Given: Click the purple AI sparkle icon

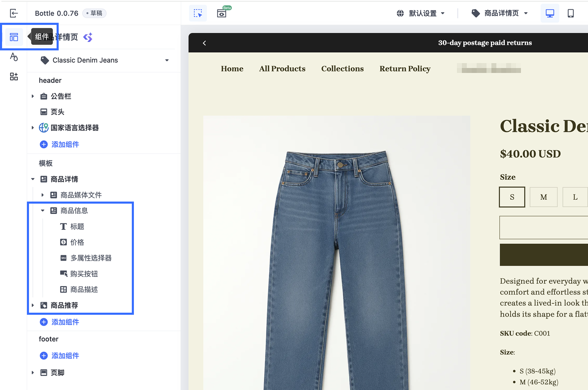Looking at the screenshot, I should click(x=88, y=37).
